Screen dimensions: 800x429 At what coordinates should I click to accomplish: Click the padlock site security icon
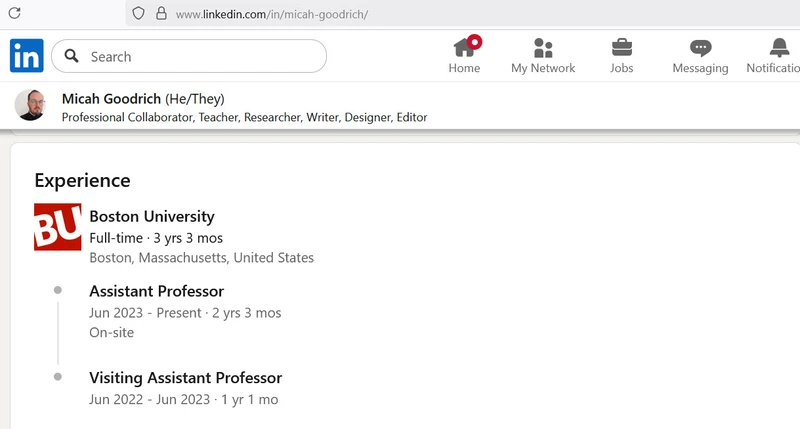click(x=160, y=14)
